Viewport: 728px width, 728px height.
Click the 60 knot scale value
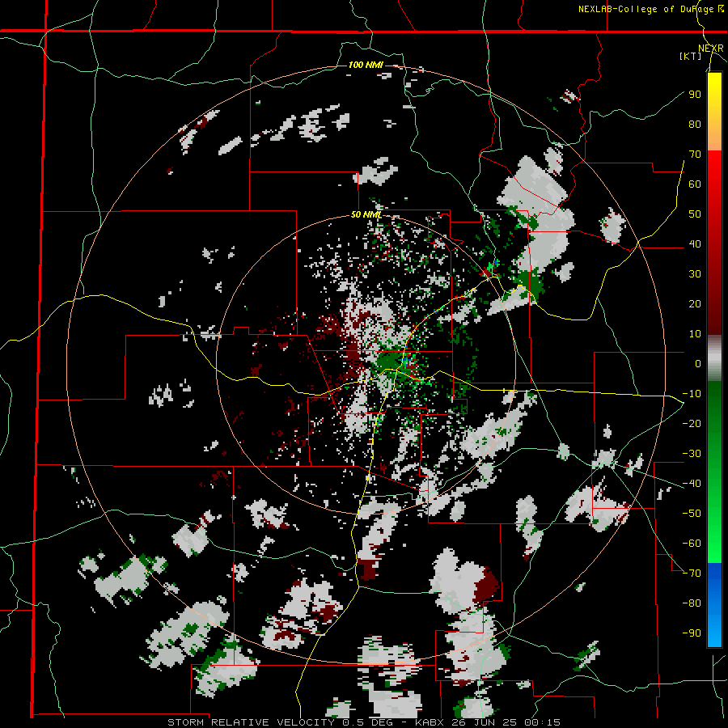point(695,184)
